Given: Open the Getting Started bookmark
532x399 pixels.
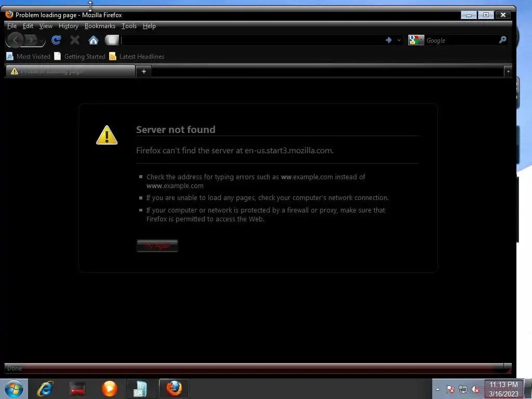Looking at the screenshot, I should click(80, 57).
